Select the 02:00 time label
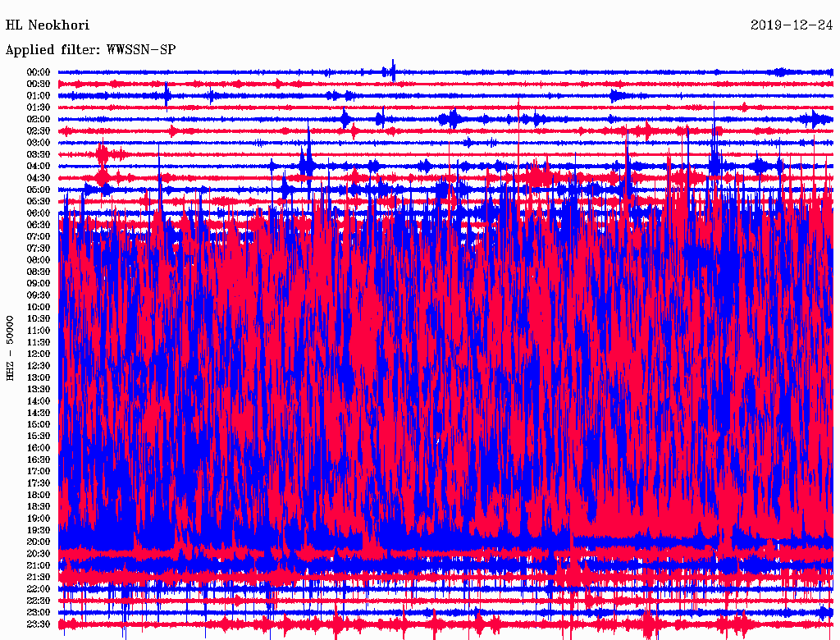 [39, 120]
